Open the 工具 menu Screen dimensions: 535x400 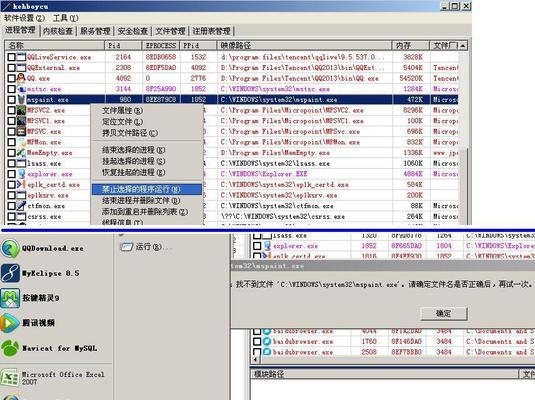[66, 18]
